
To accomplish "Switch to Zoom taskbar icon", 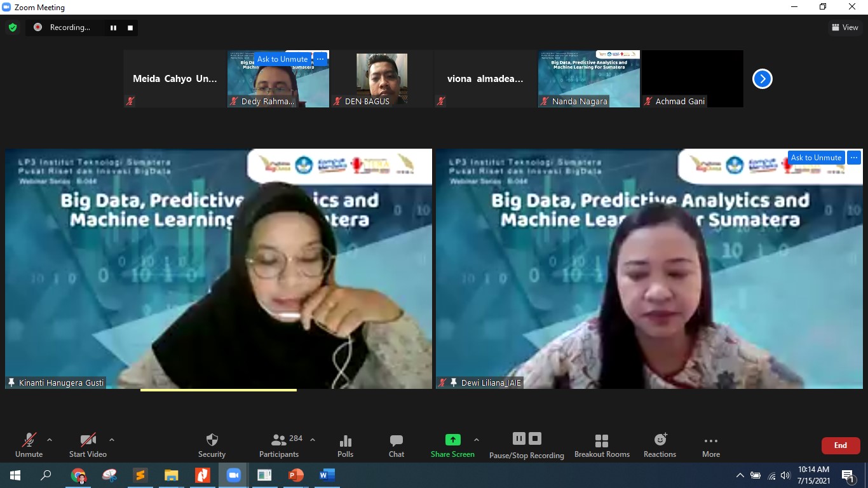I will coord(233,475).
